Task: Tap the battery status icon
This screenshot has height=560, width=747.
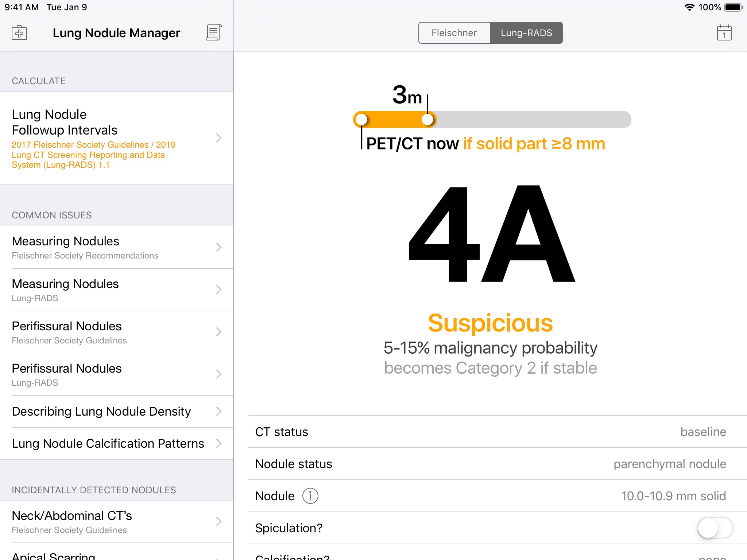Action: pyautogui.click(x=733, y=7)
